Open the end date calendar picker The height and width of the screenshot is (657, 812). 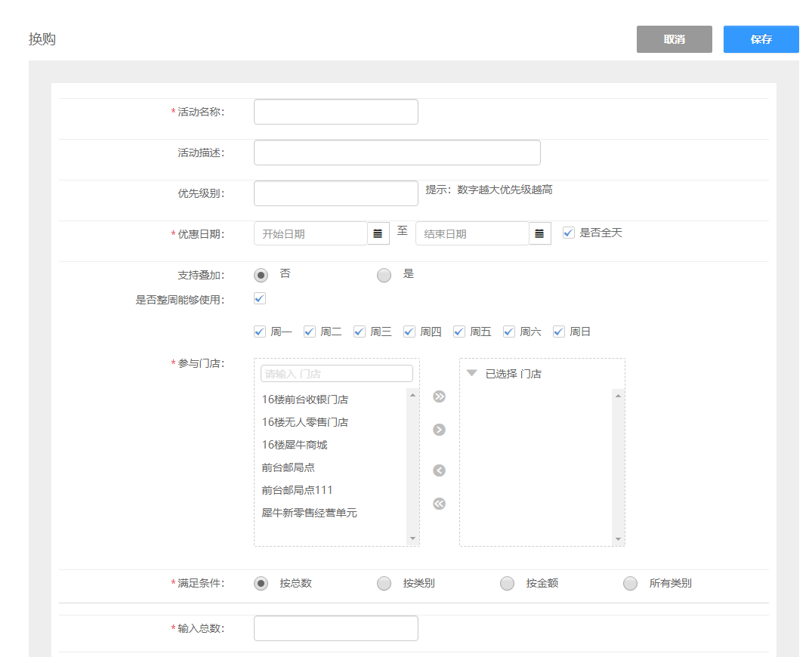pyautogui.click(x=539, y=233)
